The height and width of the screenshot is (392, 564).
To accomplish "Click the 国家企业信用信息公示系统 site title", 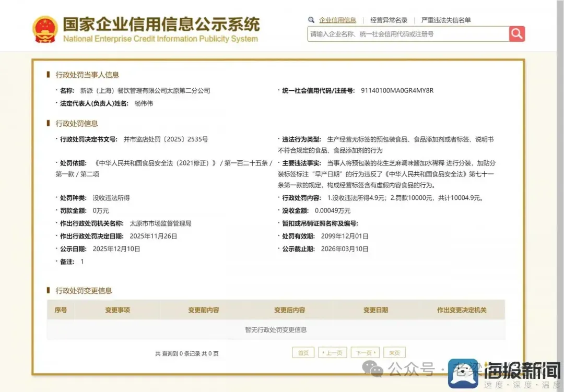I will tap(161, 24).
